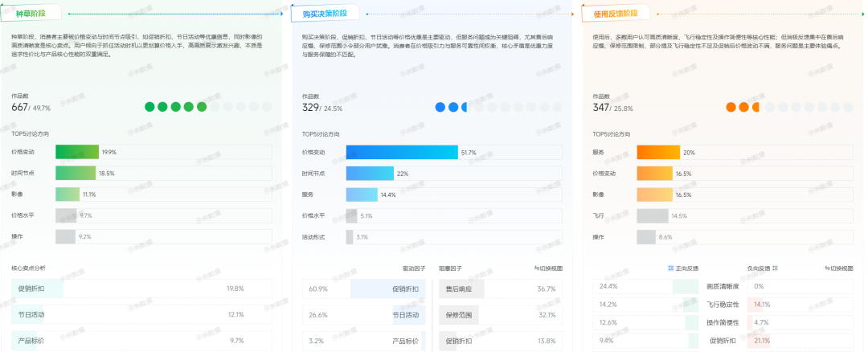The width and height of the screenshot is (868, 352).
Task: Click the 19.9% 价格变动 green bar
Action: [77, 152]
